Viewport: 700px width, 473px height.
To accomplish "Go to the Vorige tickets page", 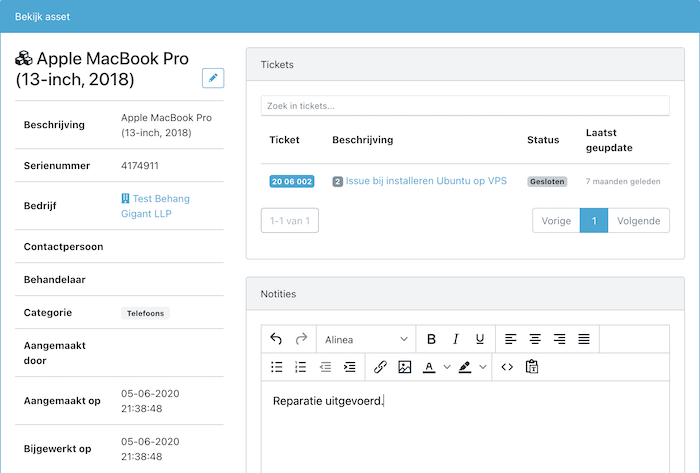I will point(556,220).
